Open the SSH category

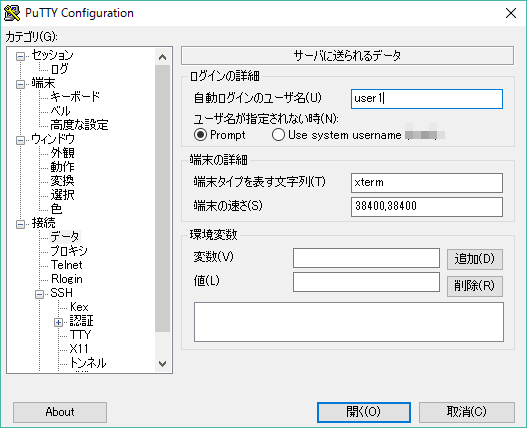click(62, 293)
